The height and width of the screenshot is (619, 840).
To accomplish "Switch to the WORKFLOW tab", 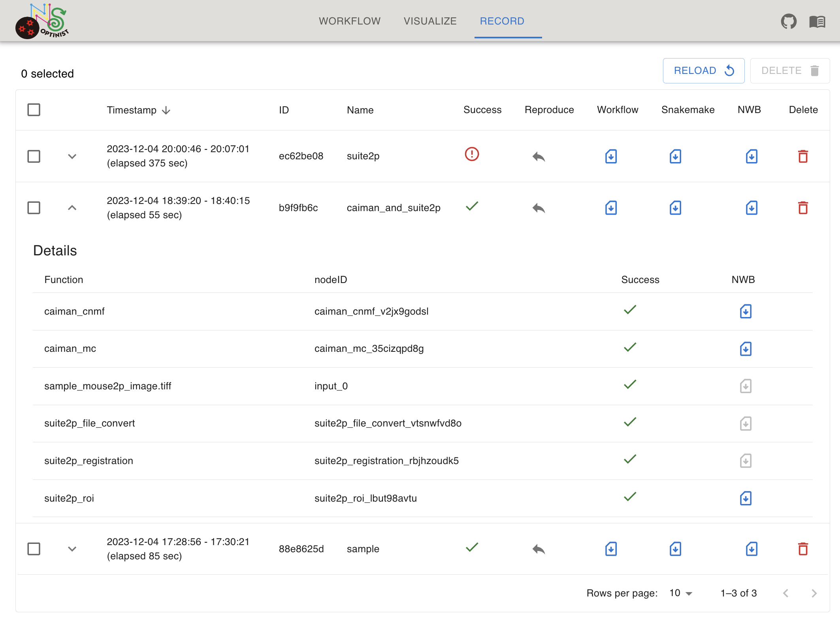I will (350, 21).
